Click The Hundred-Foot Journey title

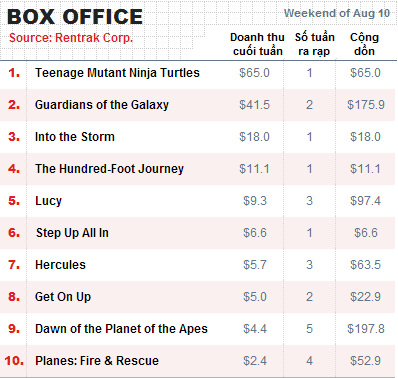[x=109, y=169]
